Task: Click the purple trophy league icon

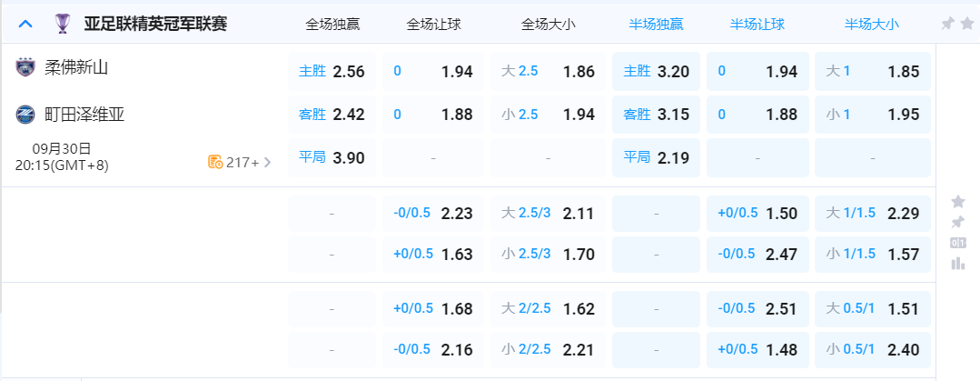Action: [63, 24]
